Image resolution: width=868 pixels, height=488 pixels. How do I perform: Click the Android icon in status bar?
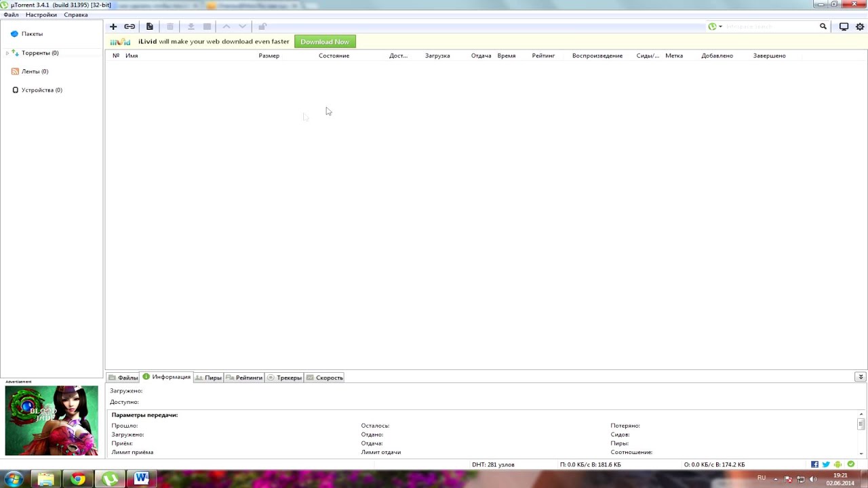pyautogui.click(x=838, y=464)
